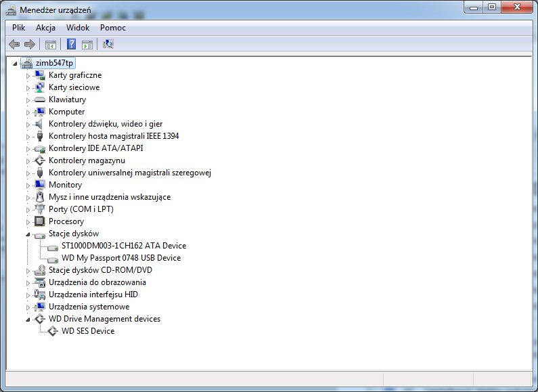Open the Akcja menu

[x=45, y=28]
